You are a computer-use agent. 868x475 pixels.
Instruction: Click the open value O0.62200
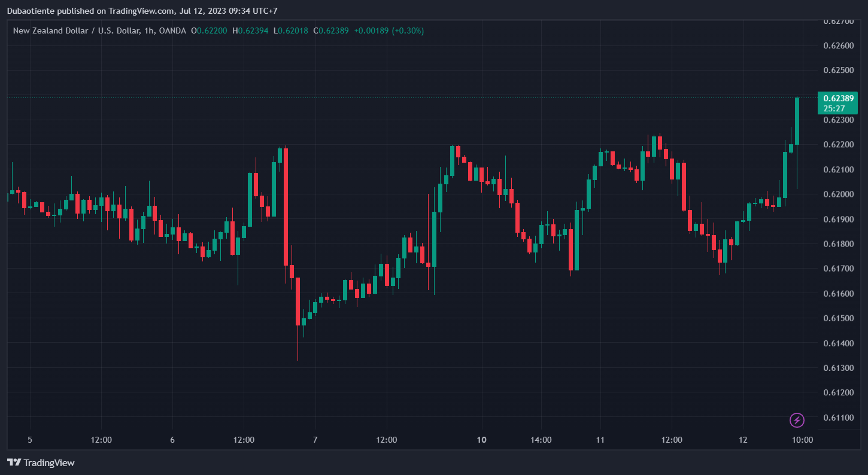[209, 31]
